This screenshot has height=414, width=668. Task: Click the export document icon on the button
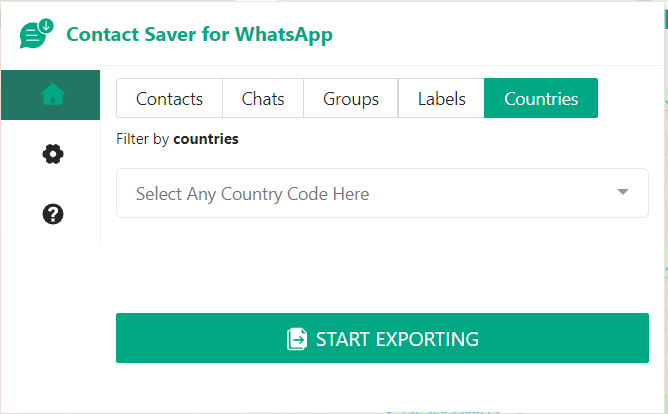point(297,339)
